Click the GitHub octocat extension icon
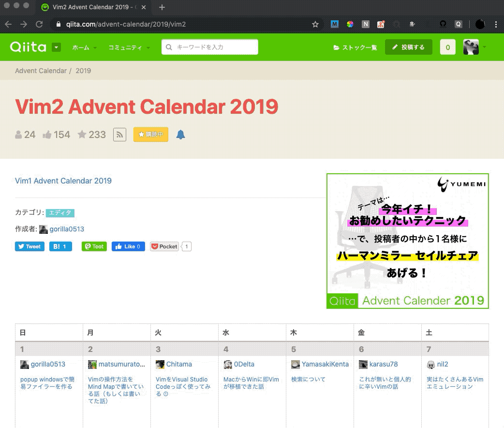The width and height of the screenshot is (504, 428). (443, 24)
